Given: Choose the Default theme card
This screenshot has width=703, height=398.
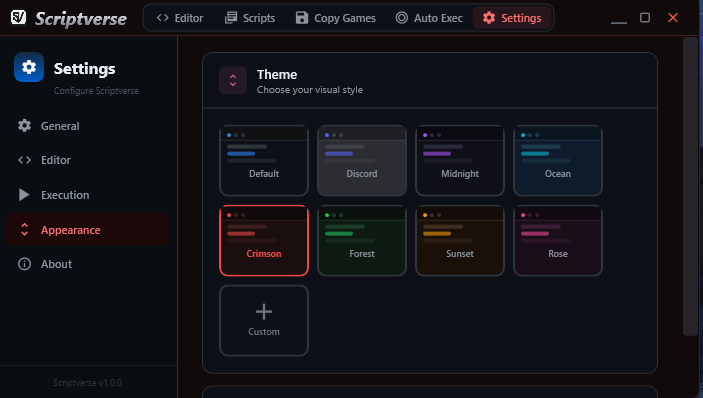Looking at the screenshot, I should pyautogui.click(x=264, y=160).
